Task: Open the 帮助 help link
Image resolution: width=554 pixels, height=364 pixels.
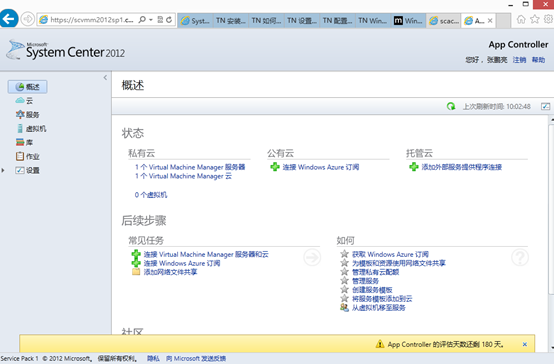Action: coord(538,60)
